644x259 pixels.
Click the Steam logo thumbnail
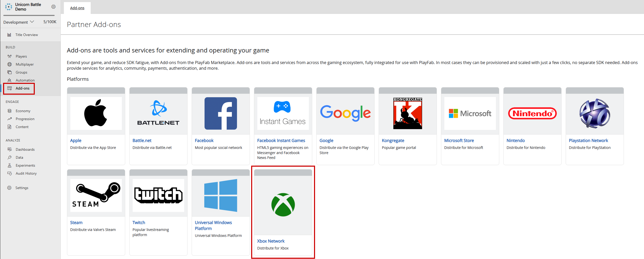coord(96,195)
